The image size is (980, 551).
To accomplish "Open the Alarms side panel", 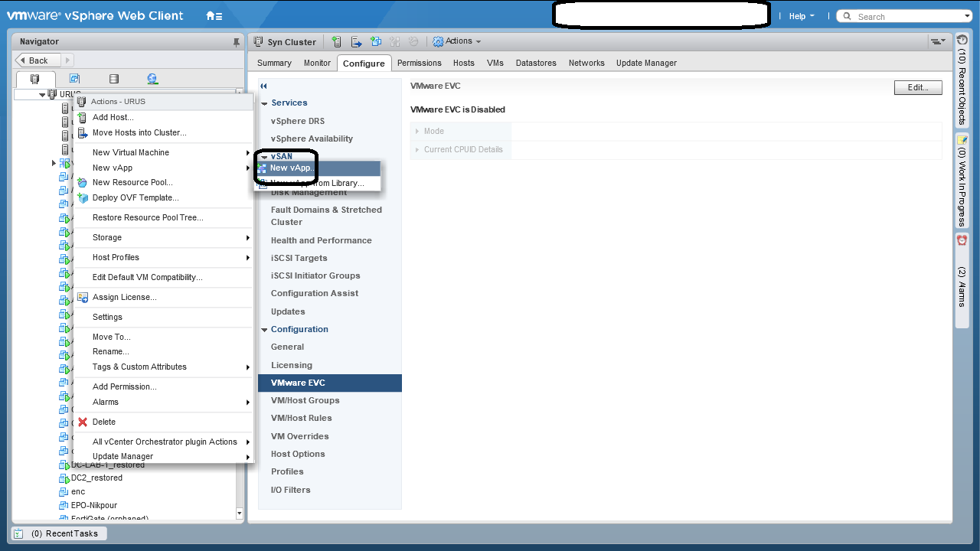I will [962, 275].
